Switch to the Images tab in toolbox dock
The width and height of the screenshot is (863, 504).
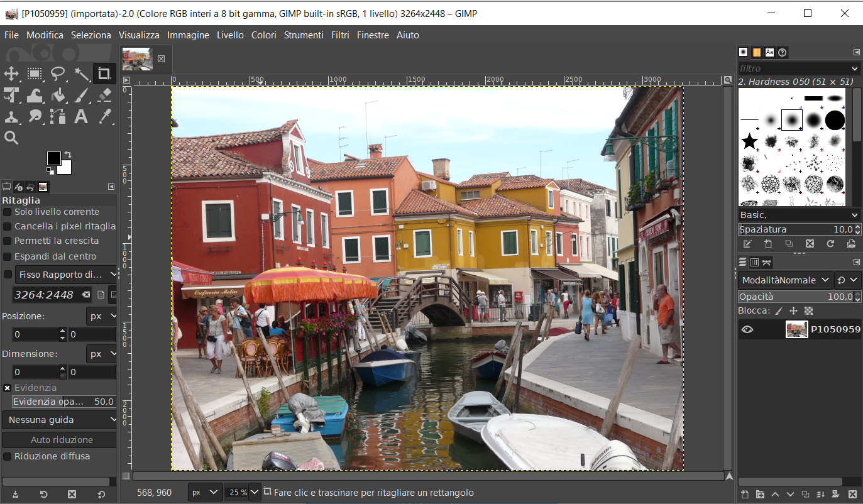click(43, 187)
